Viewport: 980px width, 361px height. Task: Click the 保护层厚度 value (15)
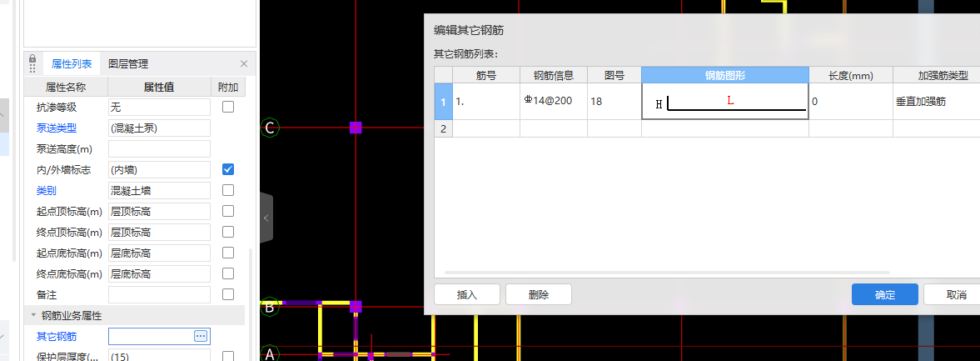tap(159, 356)
